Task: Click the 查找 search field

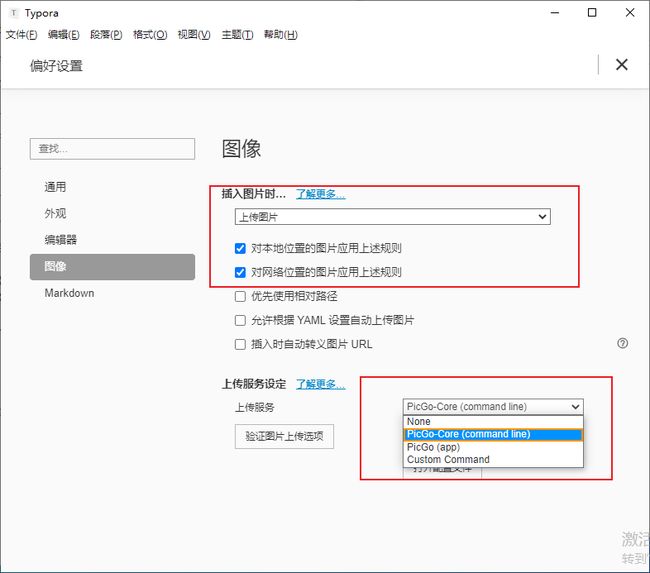Action: pyautogui.click(x=112, y=149)
